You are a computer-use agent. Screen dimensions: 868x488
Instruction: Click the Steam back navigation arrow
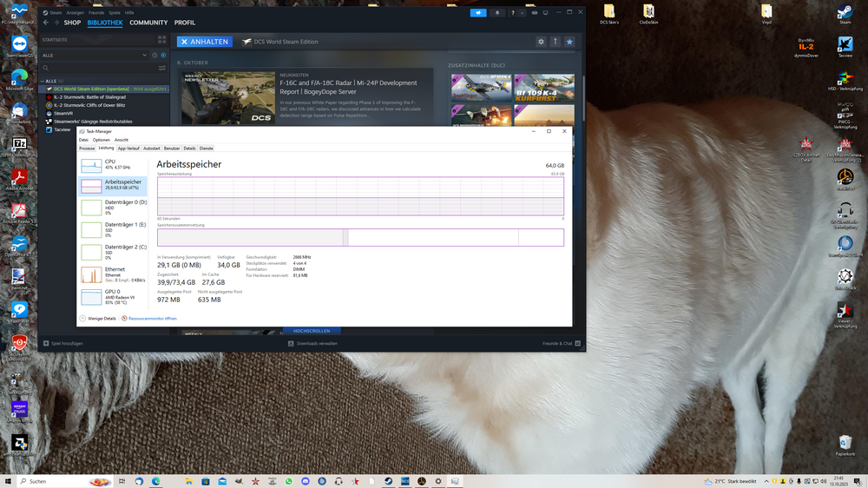coord(46,23)
